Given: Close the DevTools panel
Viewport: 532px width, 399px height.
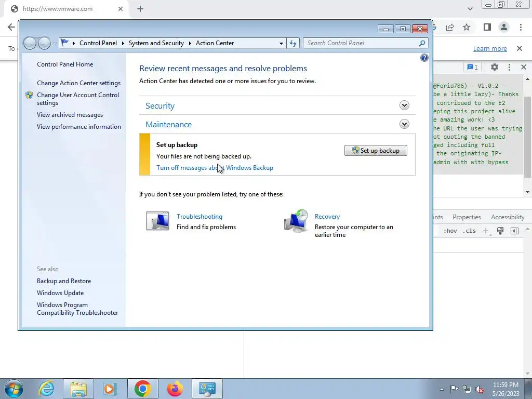Looking at the screenshot, I should click(x=524, y=67).
